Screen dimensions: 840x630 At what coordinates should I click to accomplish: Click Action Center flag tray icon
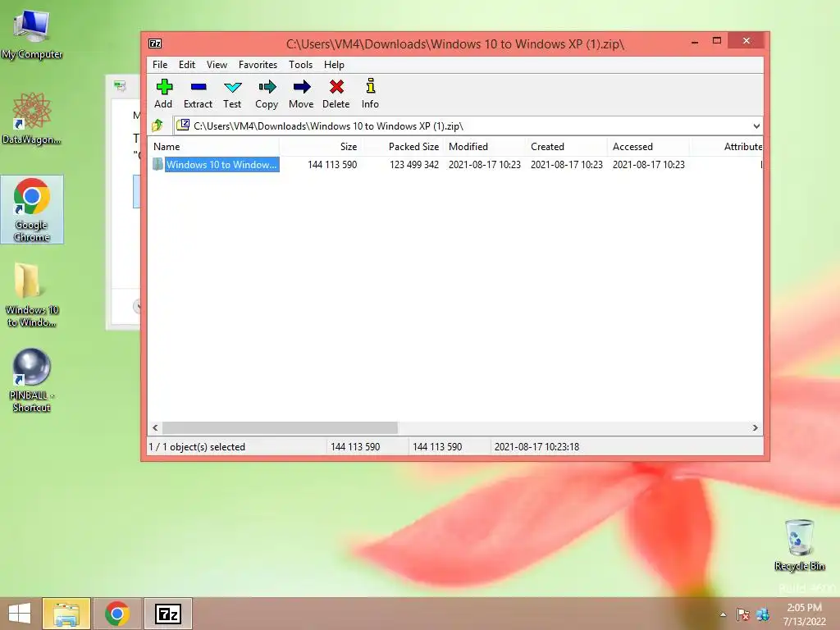tap(742, 614)
